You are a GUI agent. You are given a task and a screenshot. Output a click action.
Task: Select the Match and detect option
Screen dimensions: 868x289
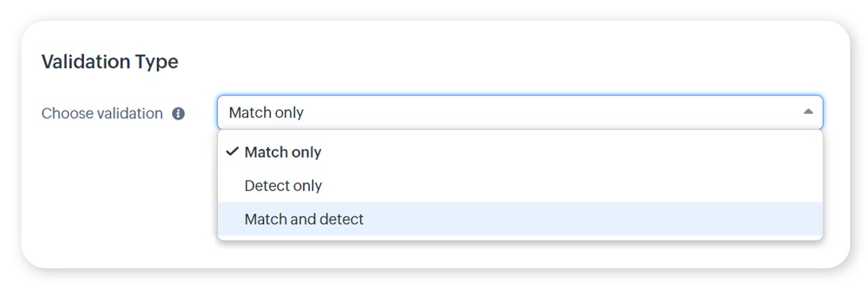coord(303,219)
